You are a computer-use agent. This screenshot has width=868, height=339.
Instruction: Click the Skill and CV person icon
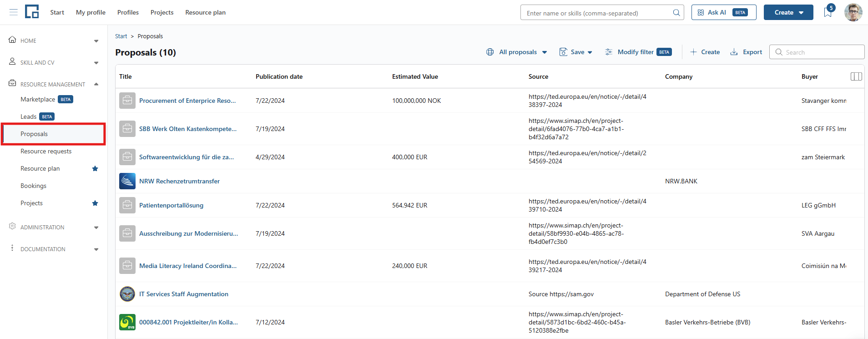click(12, 61)
